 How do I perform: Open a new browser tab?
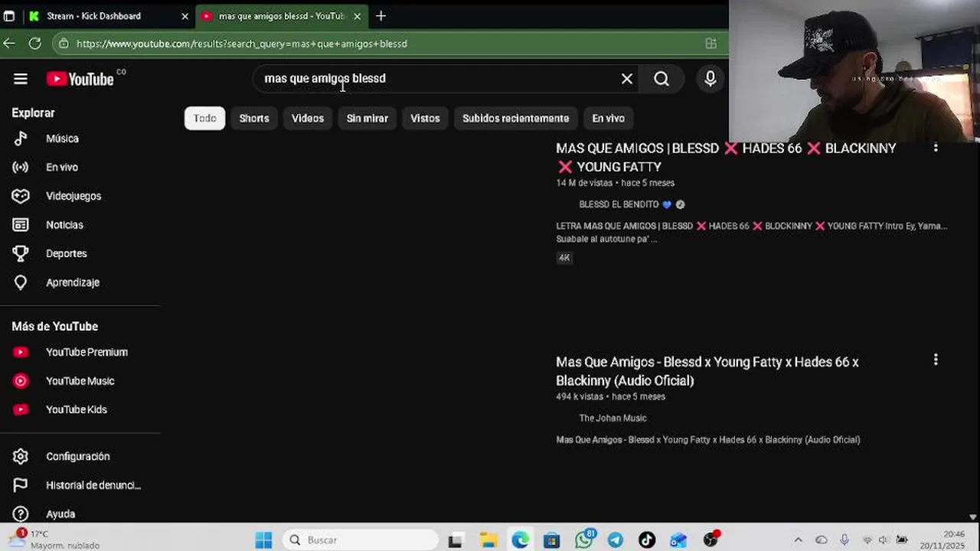[381, 16]
